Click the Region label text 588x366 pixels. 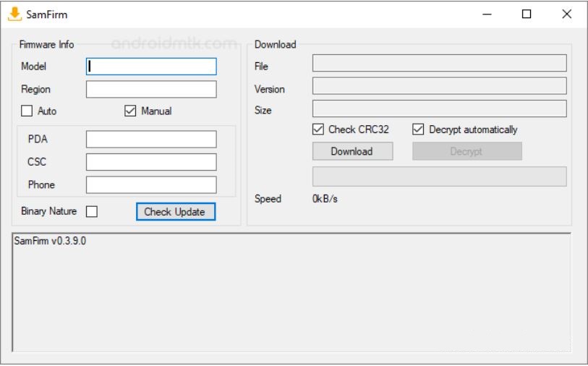click(x=35, y=89)
